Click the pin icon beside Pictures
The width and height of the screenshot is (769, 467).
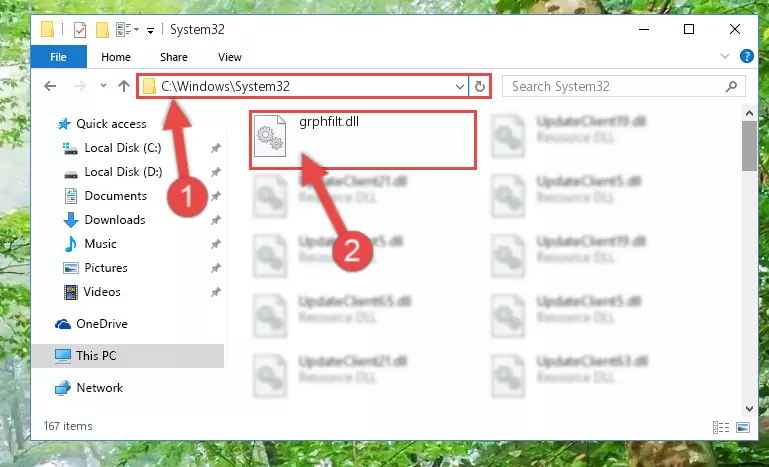[x=215, y=268]
